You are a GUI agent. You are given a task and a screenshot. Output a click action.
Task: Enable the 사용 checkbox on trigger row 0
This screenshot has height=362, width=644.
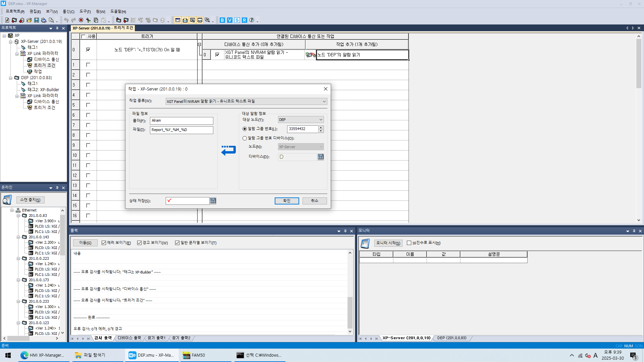click(x=88, y=50)
